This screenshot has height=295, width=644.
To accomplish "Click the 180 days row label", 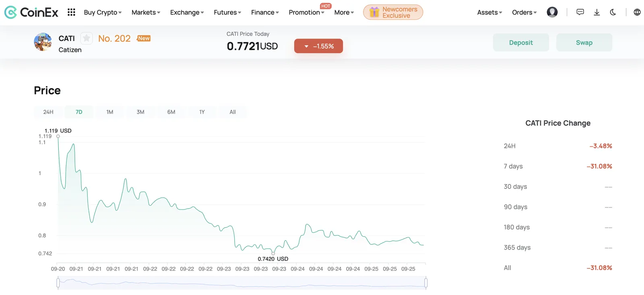I will click(517, 227).
